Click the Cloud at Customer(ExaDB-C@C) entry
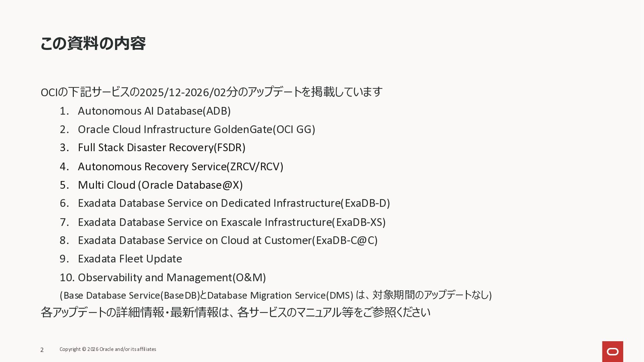Image resolution: width=644 pixels, height=362 pixels. [227, 240]
